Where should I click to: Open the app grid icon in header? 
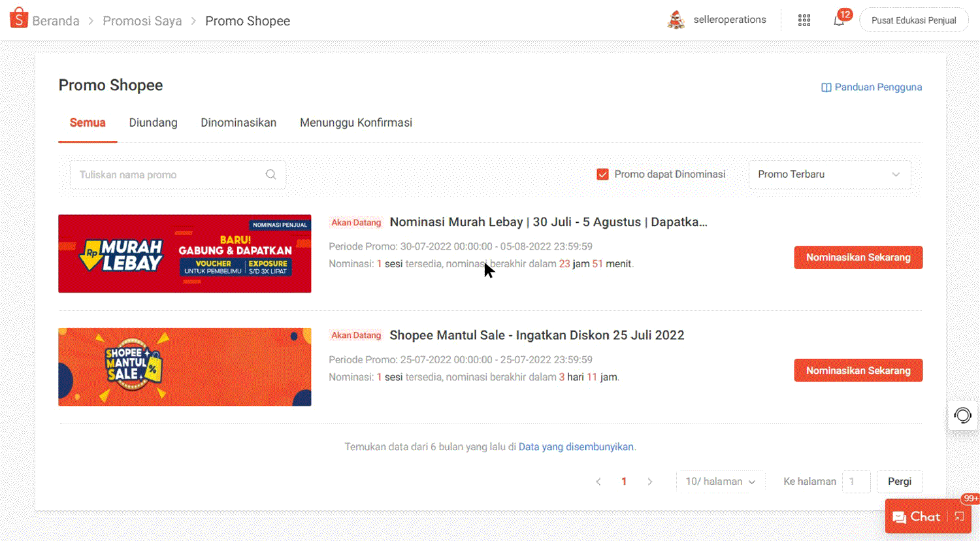[x=804, y=20]
